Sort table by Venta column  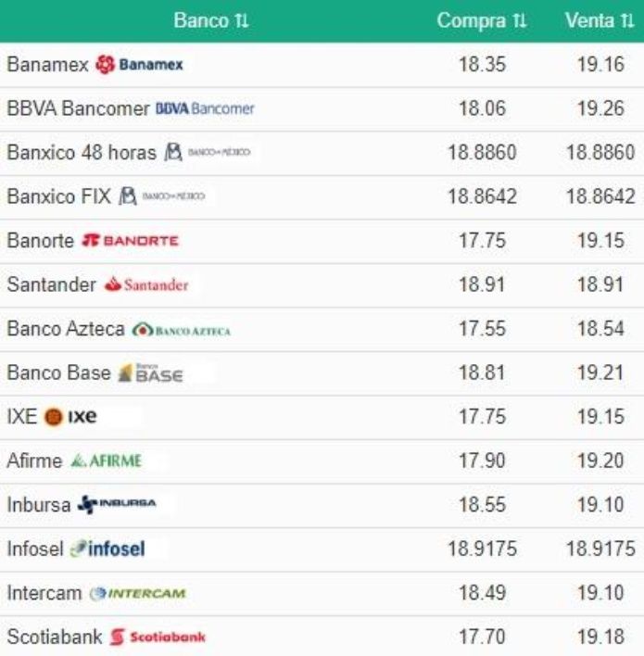pyautogui.click(x=600, y=20)
